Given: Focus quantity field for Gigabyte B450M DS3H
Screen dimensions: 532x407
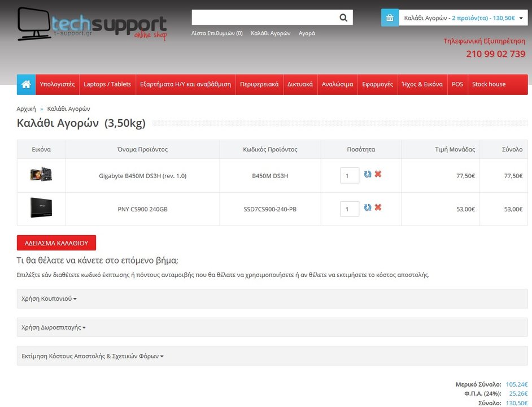Looking at the screenshot, I should coord(350,176).
